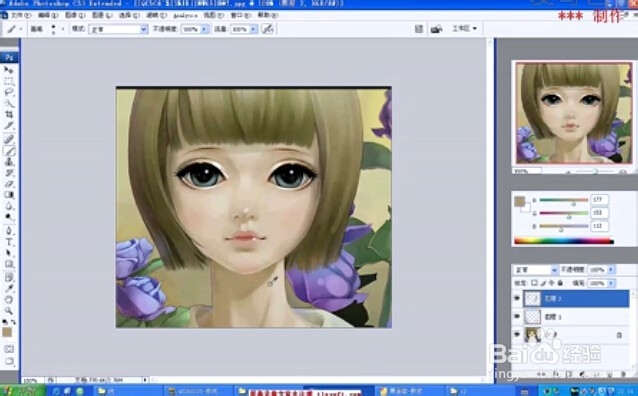Select the History Brush tool
The width and height of the screenshot is (638, 396).
pyautogui.click(x=9, y=173)
